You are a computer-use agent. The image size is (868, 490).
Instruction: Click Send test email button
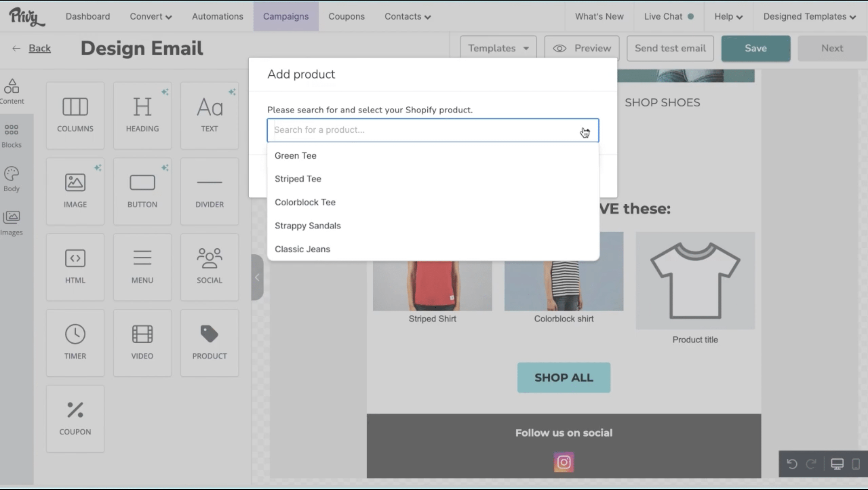point(670,48)
